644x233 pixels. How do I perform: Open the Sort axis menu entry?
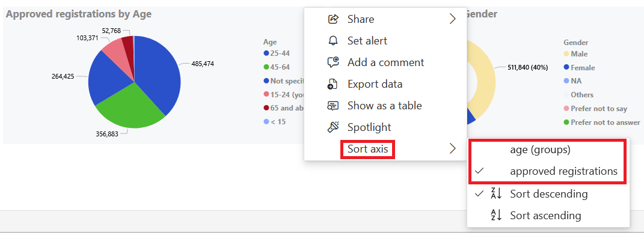pyautogui.click(x=367, y=148)
